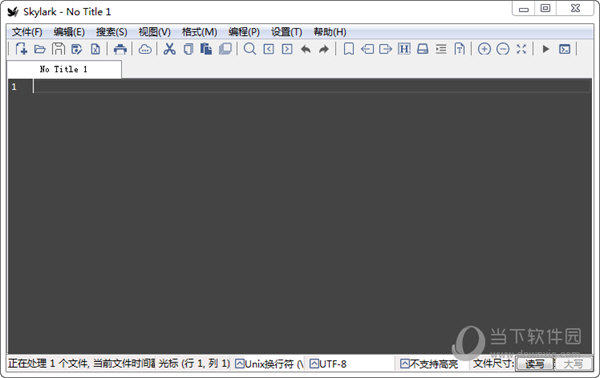Save the file with the floppy disk icon
This screenshot has width=600, height=378.
59,49
